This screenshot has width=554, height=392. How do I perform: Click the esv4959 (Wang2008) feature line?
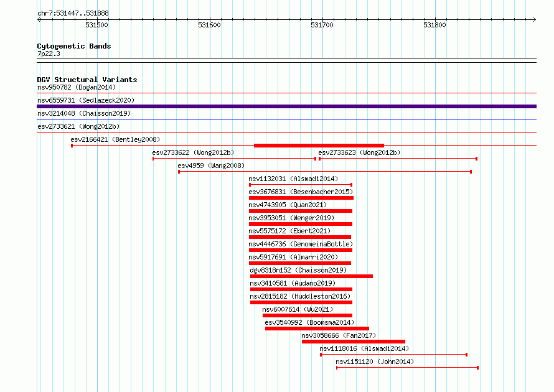point(325,172)
